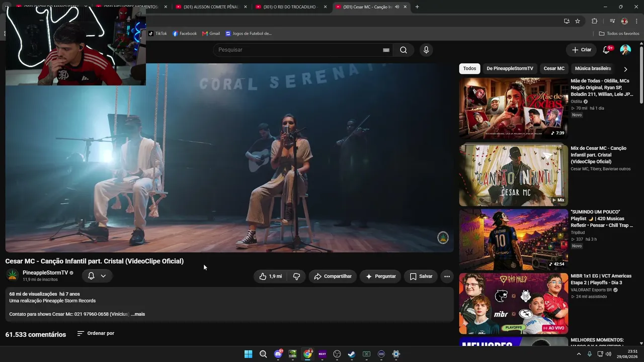This screenshot has height=362, width=644.
Task: Open Steam from the taskbar
Action: click(x=352, y=354)
